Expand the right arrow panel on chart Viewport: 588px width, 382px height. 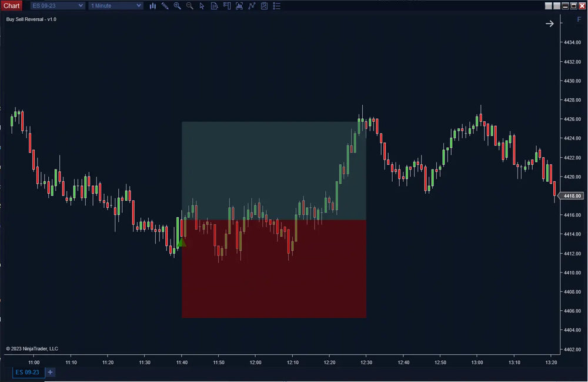[549, 24]
